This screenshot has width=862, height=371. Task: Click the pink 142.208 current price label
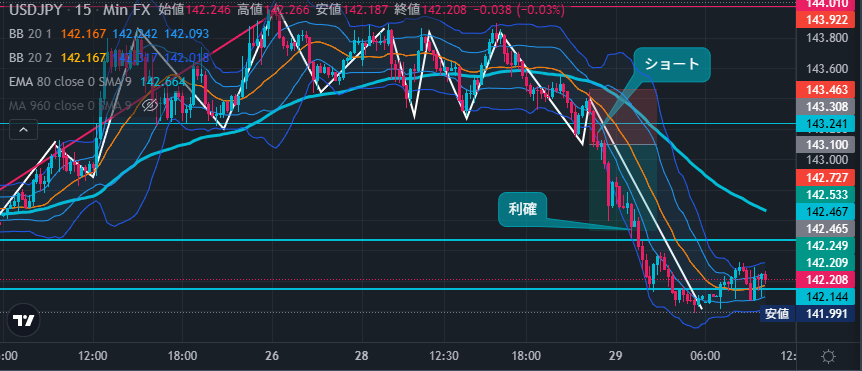[x=827, y=279]
